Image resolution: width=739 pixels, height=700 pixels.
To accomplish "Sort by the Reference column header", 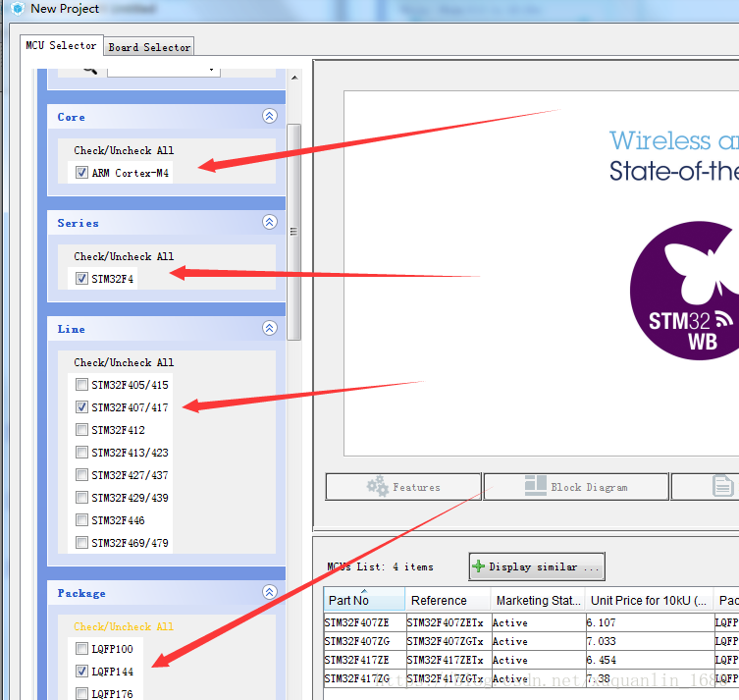I will pyautogui.click(x=448, y=600).
